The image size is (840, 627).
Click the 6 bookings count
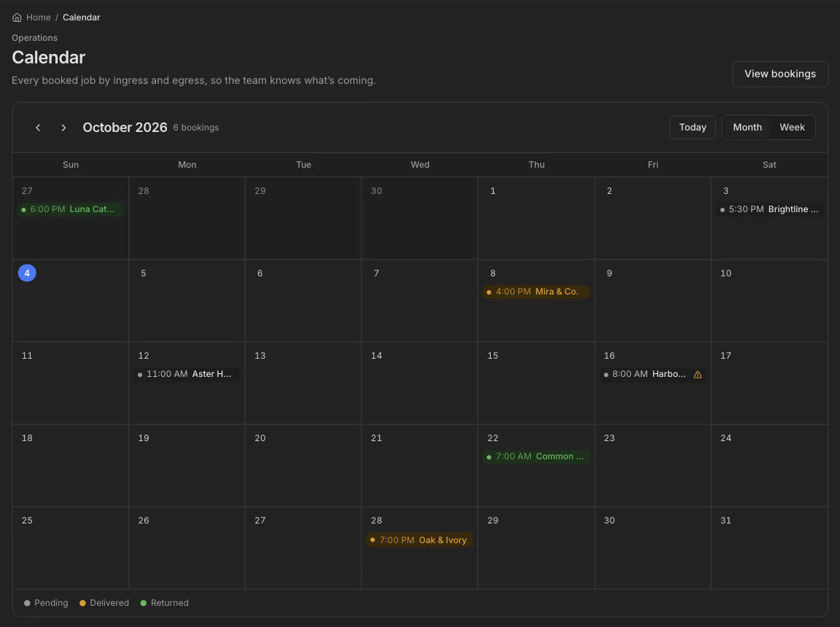pos(196,128)
